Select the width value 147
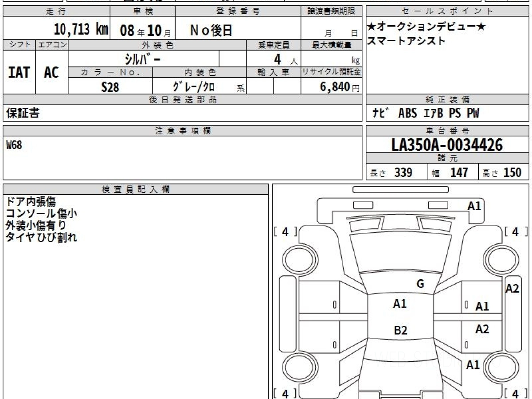532x399 pixels. point(459,172)
